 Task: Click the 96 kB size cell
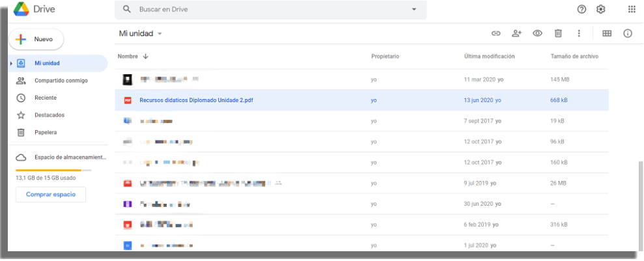[x=557, y=142]
